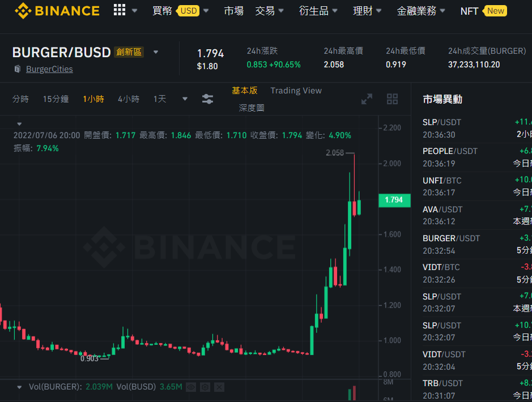Expand the BURGER/BUSD pair selector arrow

(156, 52)
